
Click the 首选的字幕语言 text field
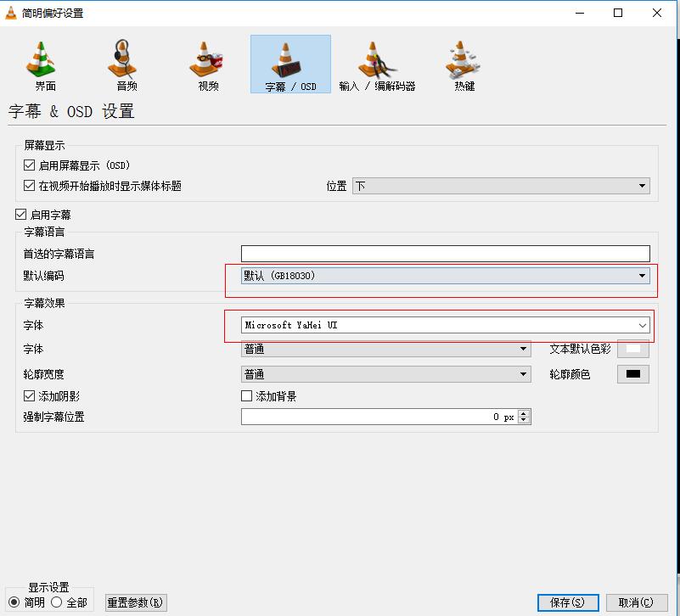[x=445, y=254]
